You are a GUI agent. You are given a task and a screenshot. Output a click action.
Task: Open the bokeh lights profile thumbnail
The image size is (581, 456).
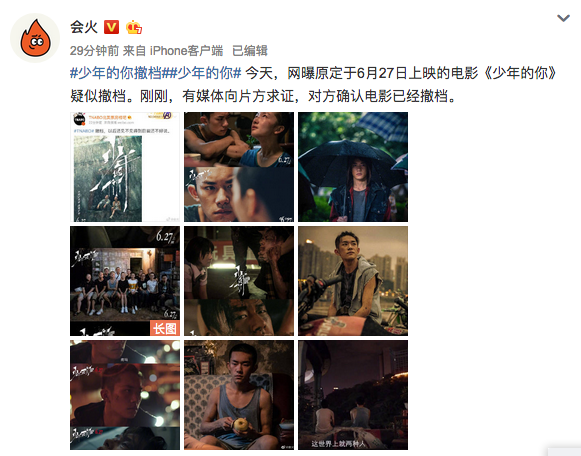(125, 395)
